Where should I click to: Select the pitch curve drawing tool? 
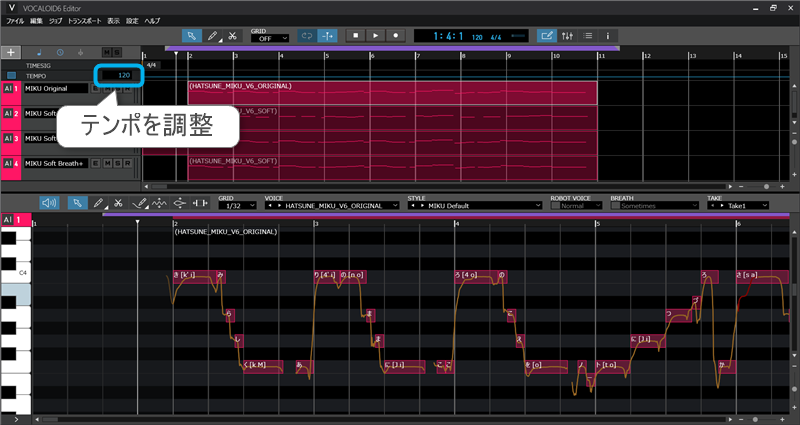(139, 203)
